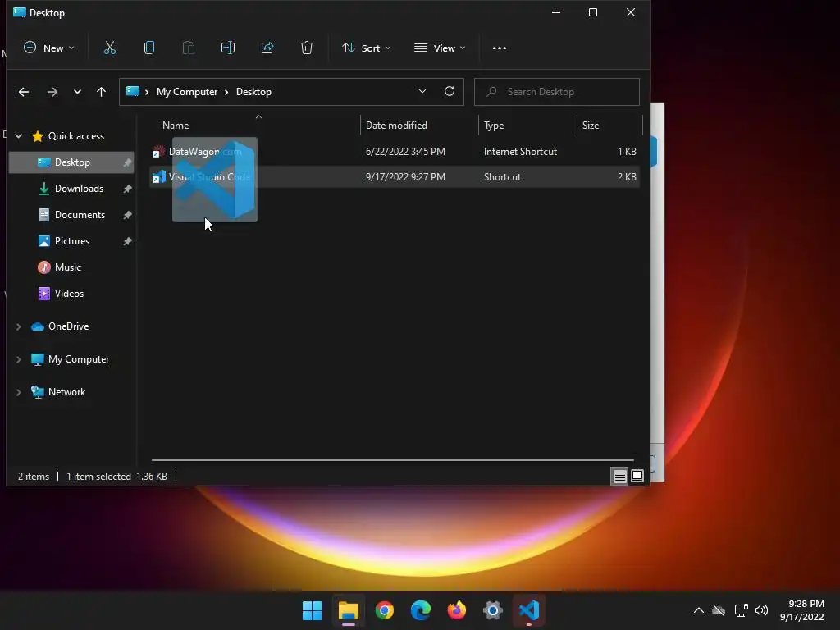
Task: Open Videos in Quick access
Action: click(x=69, y=294)
